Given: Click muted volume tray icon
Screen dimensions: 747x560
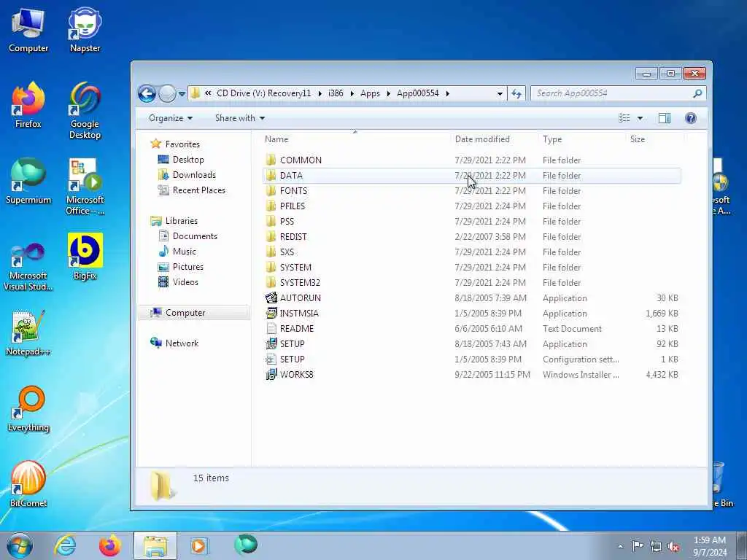Looking at the screenshot, I should (673, 547).
